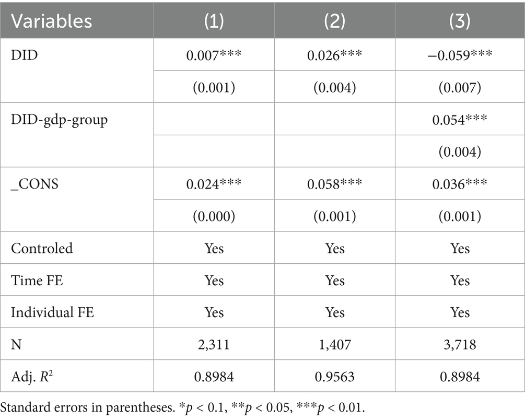525x420 pixels.
Task: Select the Individual FE row label
Action: tap(52, 312)
